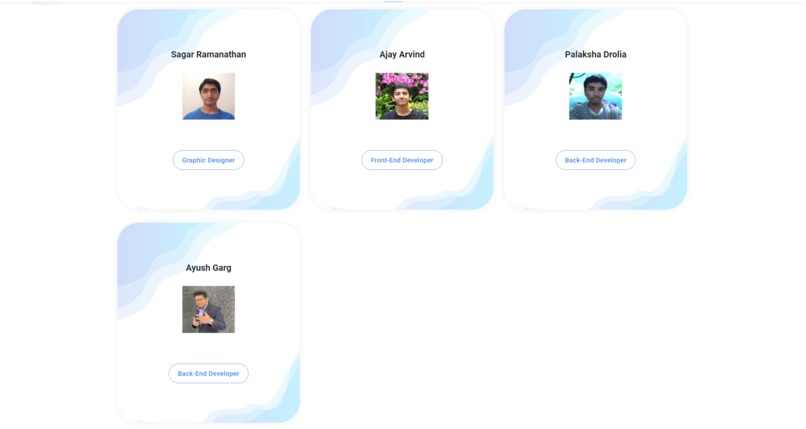Screen dimensions: 806x429
Task: Click Back-End Developer badge on Palaksha's card
Action: coord(595,160)
